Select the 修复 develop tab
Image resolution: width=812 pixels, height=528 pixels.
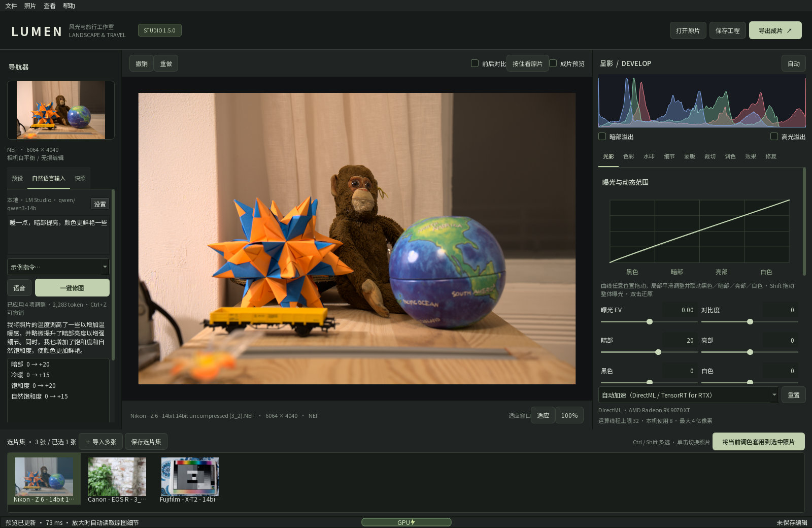pos(771,156)
